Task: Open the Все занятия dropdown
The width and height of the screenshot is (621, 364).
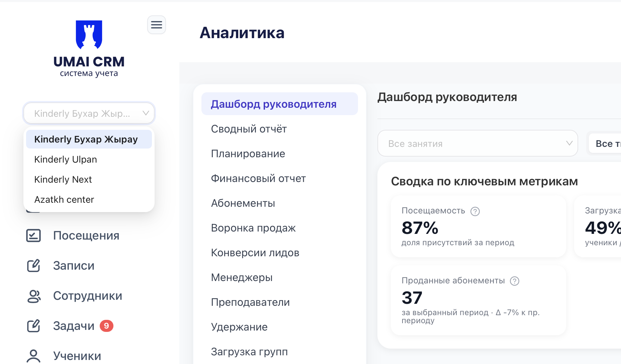Action: [477, 144]
